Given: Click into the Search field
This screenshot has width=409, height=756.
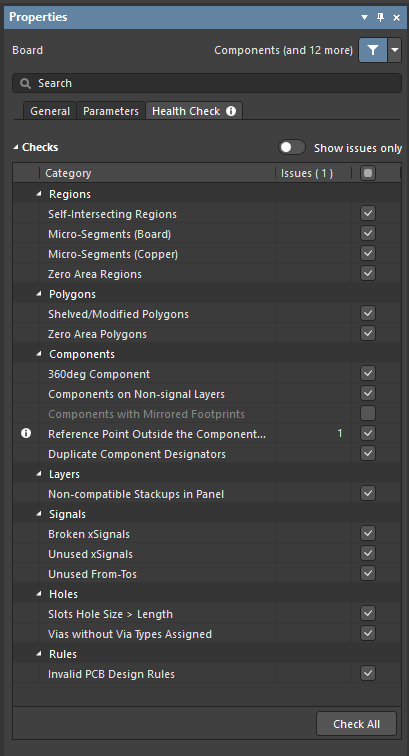Looking at the screenshot, I should pyautogui.click(x=207, y=83).
